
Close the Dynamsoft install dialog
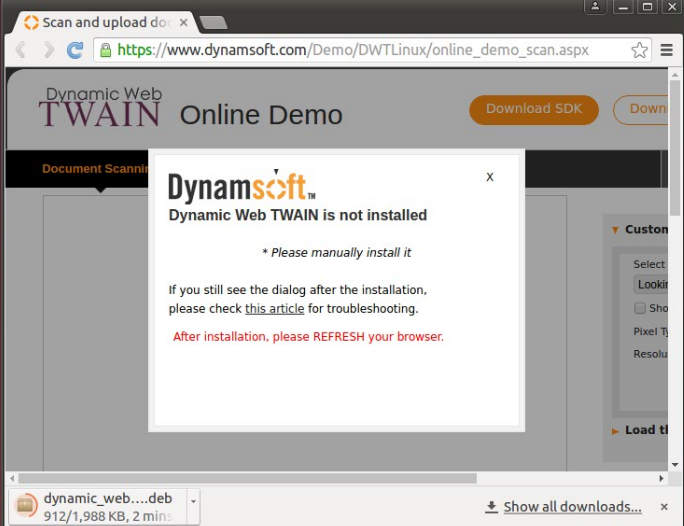[x=490, y=177]
